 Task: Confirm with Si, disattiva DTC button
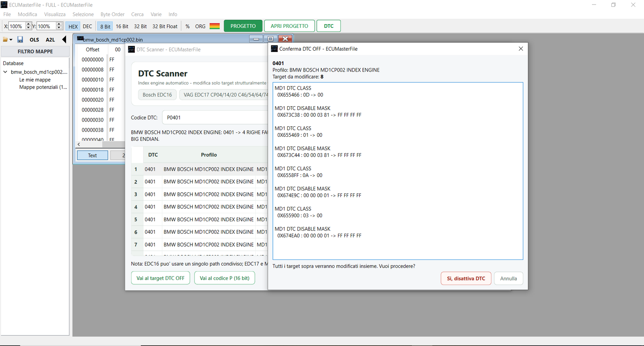click(x=466, y=278)
